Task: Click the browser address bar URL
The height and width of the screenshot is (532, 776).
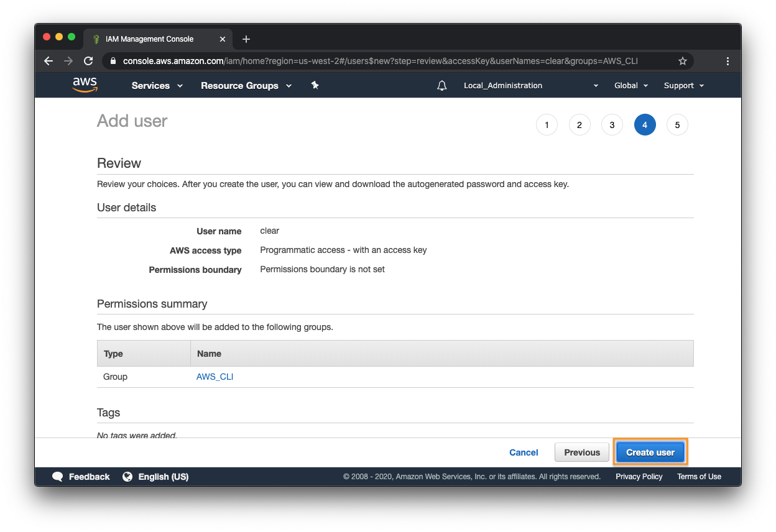Action: coord(381,61)
